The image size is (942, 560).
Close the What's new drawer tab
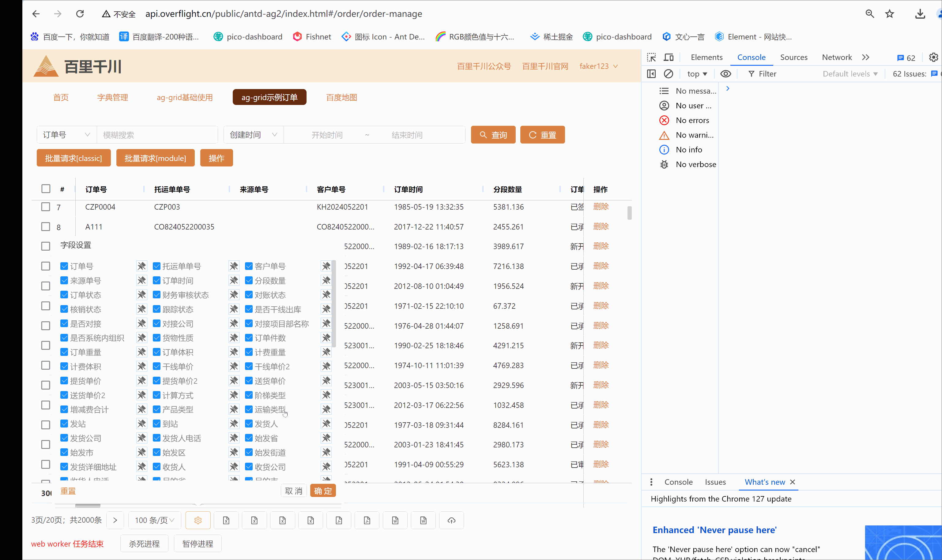pyautogui.click(x=793, y=482)
